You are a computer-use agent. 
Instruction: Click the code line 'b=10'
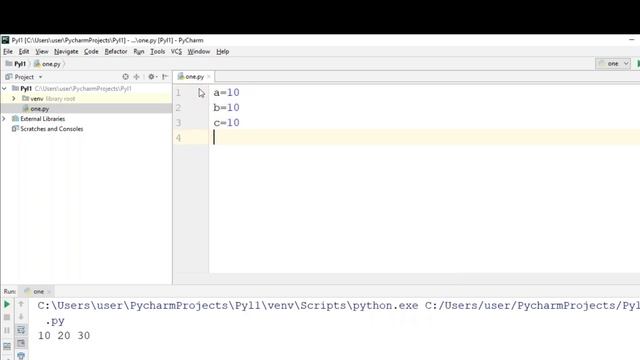point(227,108)
